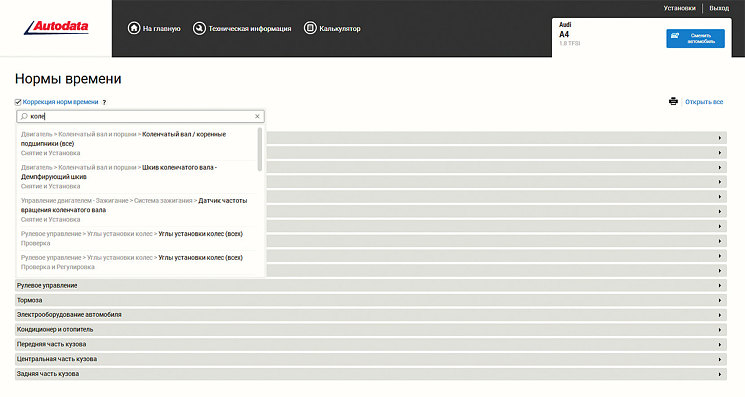Select suggestion Коленчатый вал / коренные подшипники (все)

138,143
